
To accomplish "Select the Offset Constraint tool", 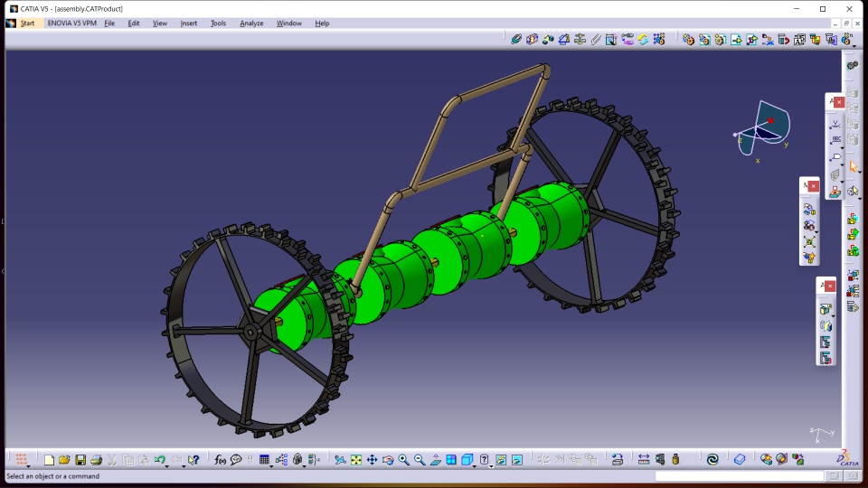I will 548,39.
